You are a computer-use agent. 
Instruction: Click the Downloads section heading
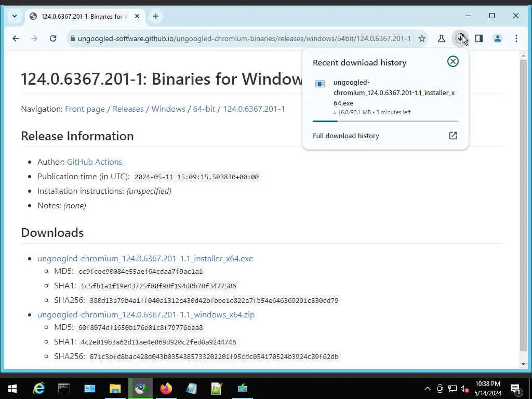click(52, 233)
